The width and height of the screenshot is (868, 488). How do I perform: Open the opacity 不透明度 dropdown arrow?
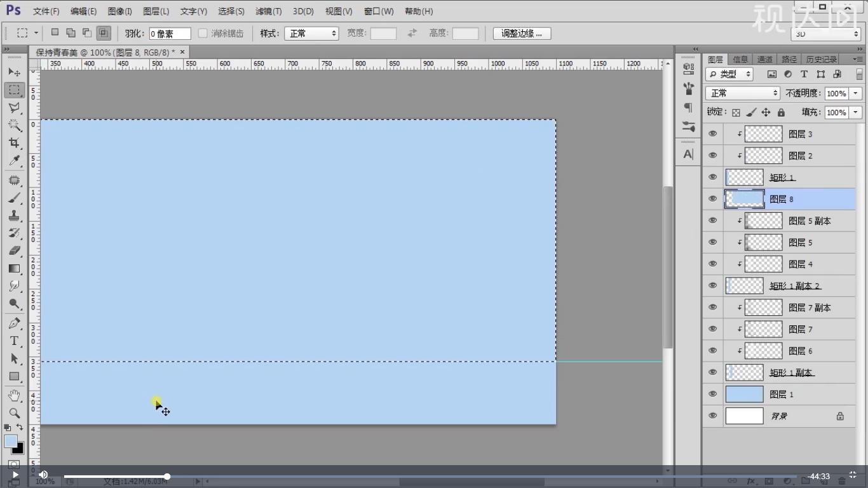point(856,93)
